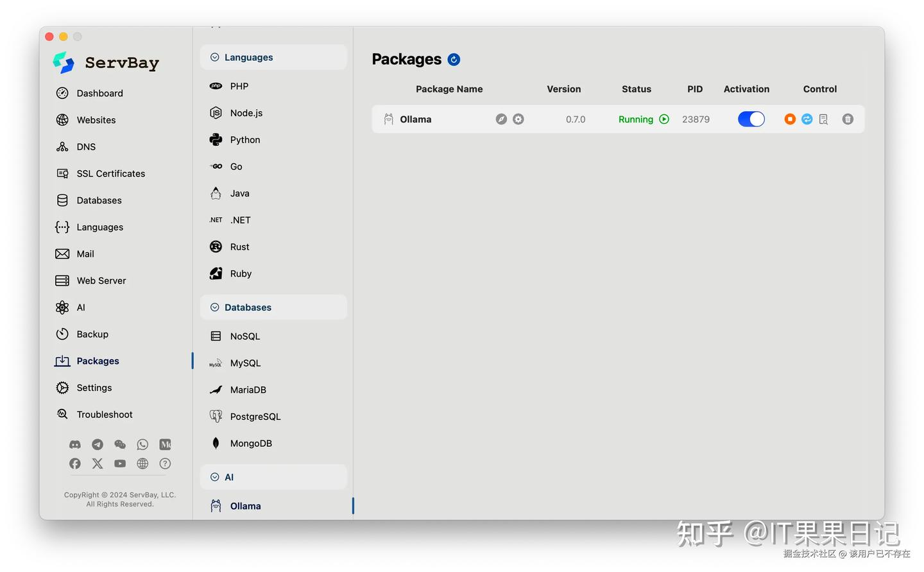Open the Facebook icon in the sidebar

pyautogui.click(x=75, y=464)
